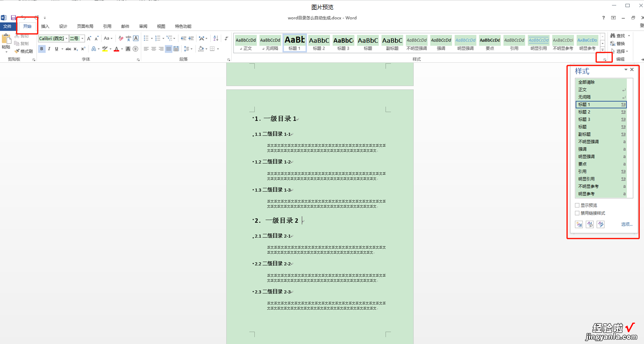Apply superscript formatting
The height and width of the screenshot is (344, 644).
tap(83, 49)
